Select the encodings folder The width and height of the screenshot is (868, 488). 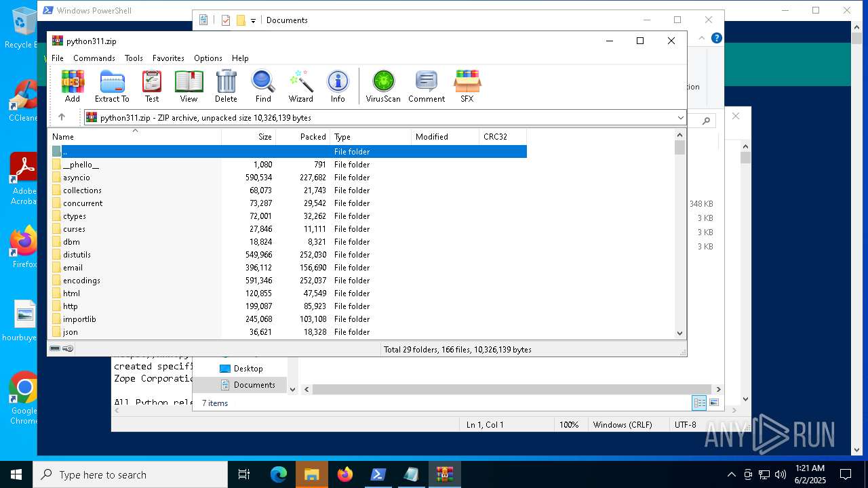coord(289,281)
